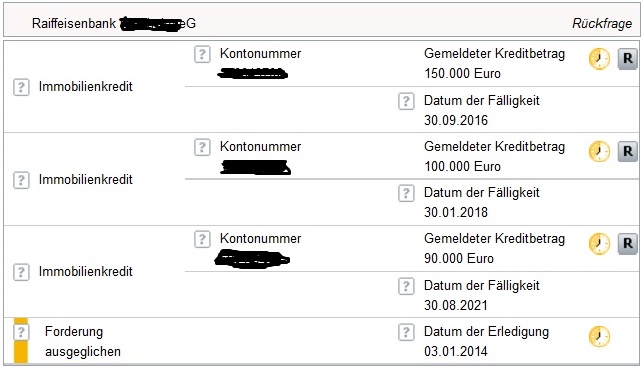Open the help icon next to the first Immobilienkredit
Viewport: 643px width, 367px height.
(21, 87)
